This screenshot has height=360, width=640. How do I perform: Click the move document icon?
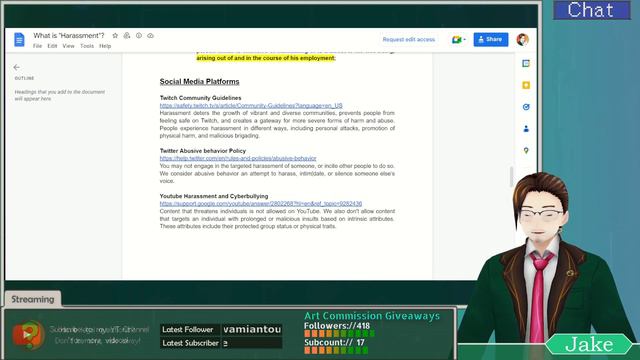(127, 36)
